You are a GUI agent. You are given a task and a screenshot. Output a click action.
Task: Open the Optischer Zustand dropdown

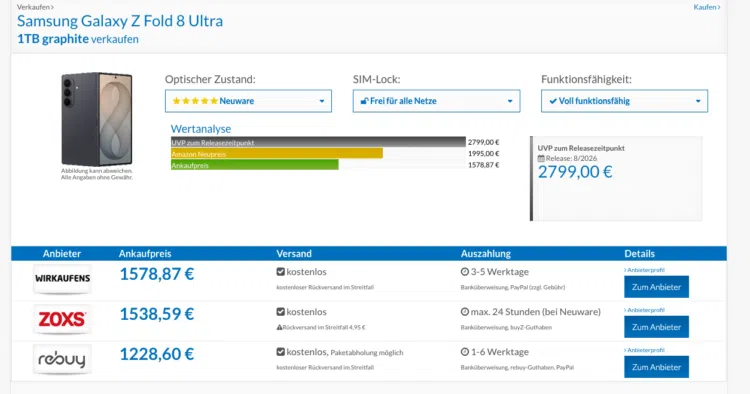[248, 101]
